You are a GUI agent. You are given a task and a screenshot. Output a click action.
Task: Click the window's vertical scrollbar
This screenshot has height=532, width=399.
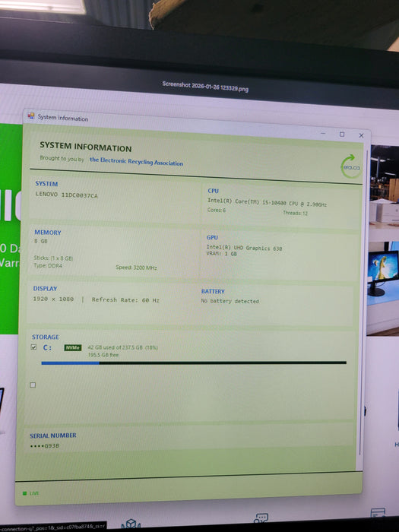tap(363, 302)
